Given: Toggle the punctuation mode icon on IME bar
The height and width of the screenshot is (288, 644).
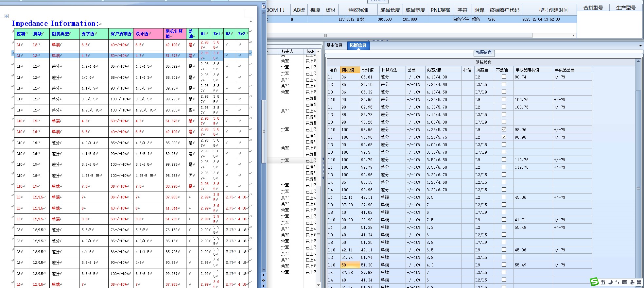Looking at the screenshot, I should click(617, 282).
